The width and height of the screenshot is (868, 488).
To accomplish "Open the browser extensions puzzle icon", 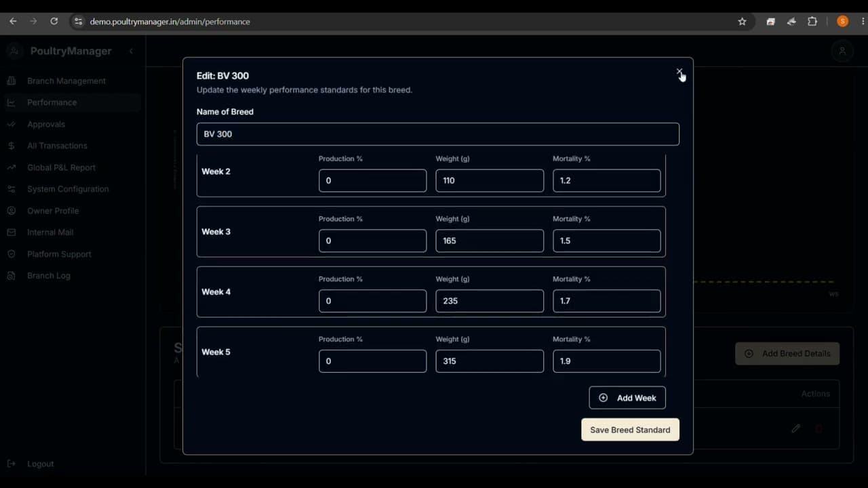I will pyautogui.click(x=812, y=22).
